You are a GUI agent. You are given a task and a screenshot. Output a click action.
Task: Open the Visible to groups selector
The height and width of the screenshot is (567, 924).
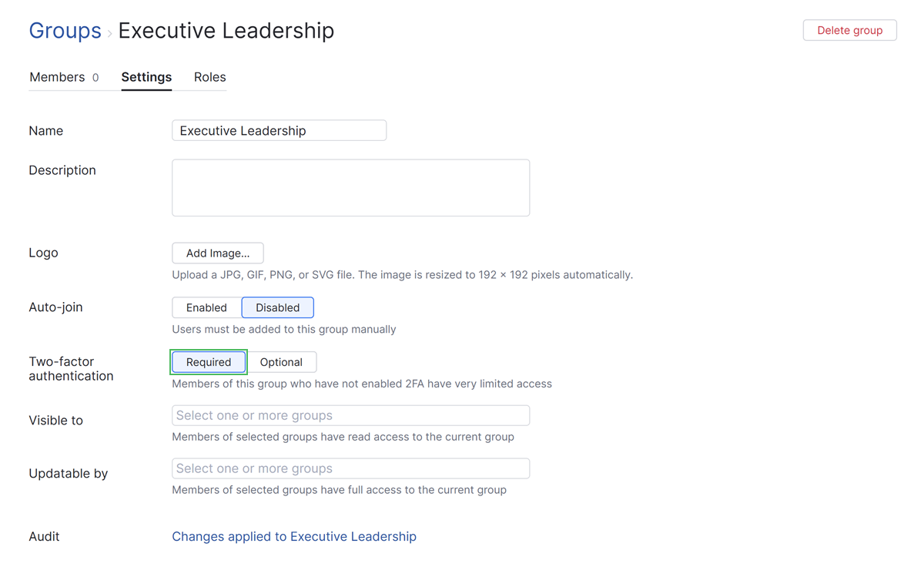pyautogui.click(x=350, y=416)
